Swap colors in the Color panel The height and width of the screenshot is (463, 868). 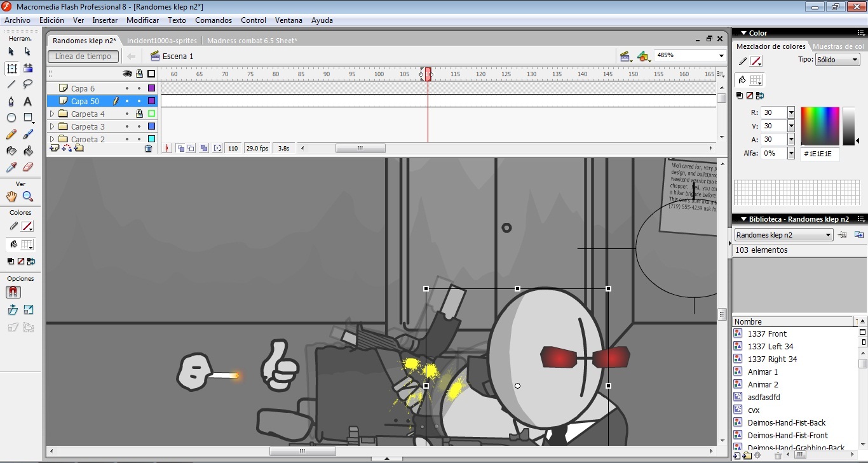pos(761,95)
